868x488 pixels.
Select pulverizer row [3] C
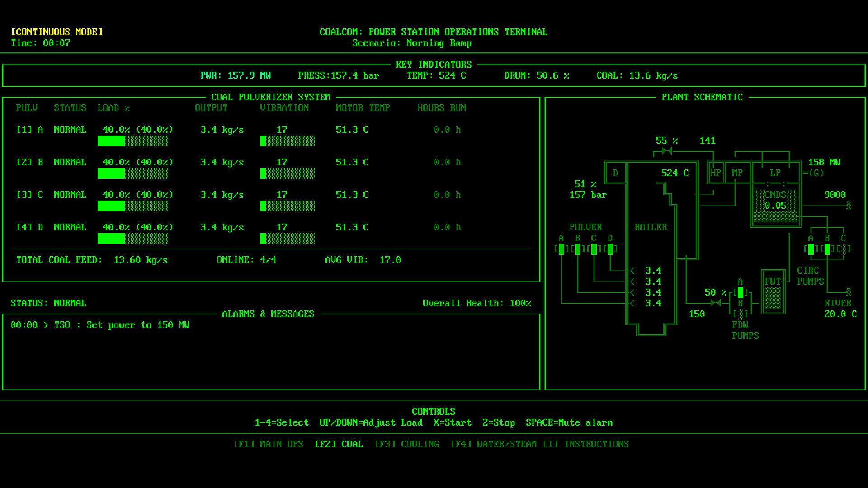pos(30,195)
